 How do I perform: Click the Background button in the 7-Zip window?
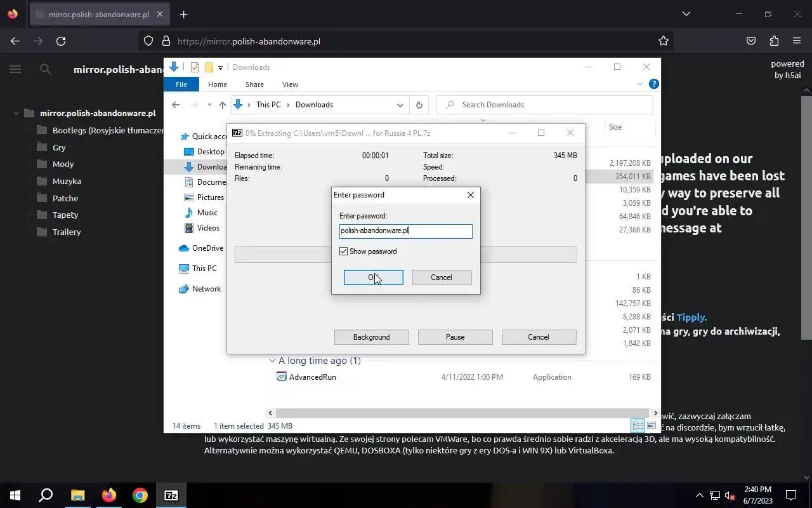pos(371,337)
